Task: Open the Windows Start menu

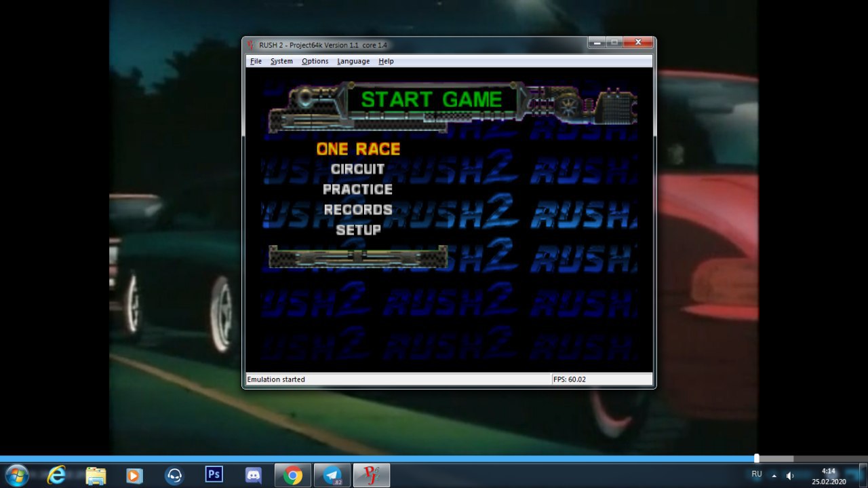Action: point(16,475)
